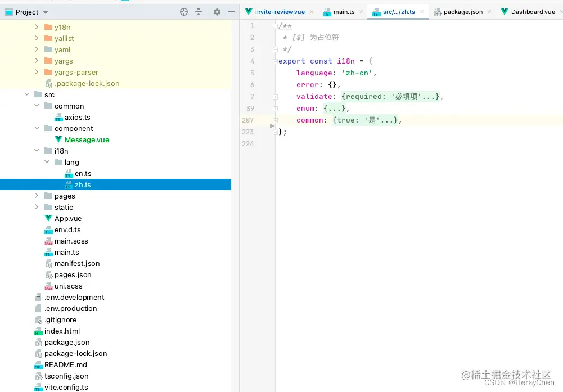Select .package-lock.json in tree
563x392 pixels.
coord(87,83)
